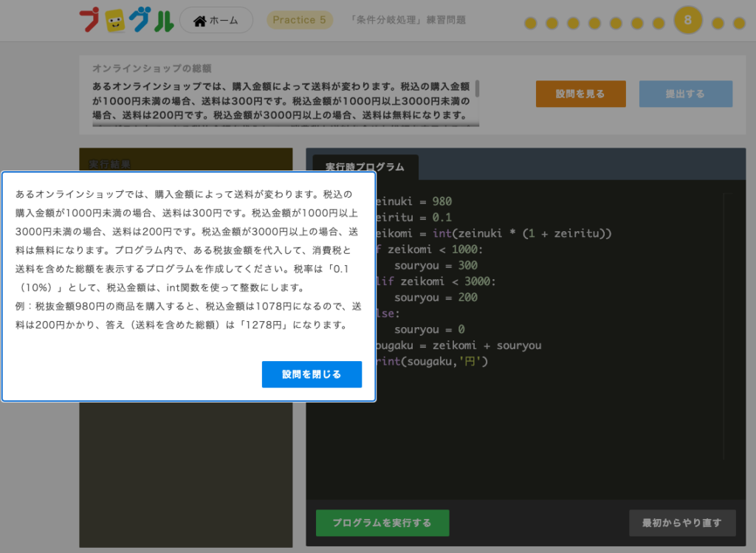Select the ninth progress dot after 8
Image resolution: width=756 pixels, height=553 pixels.
click(x=718, y=23)
